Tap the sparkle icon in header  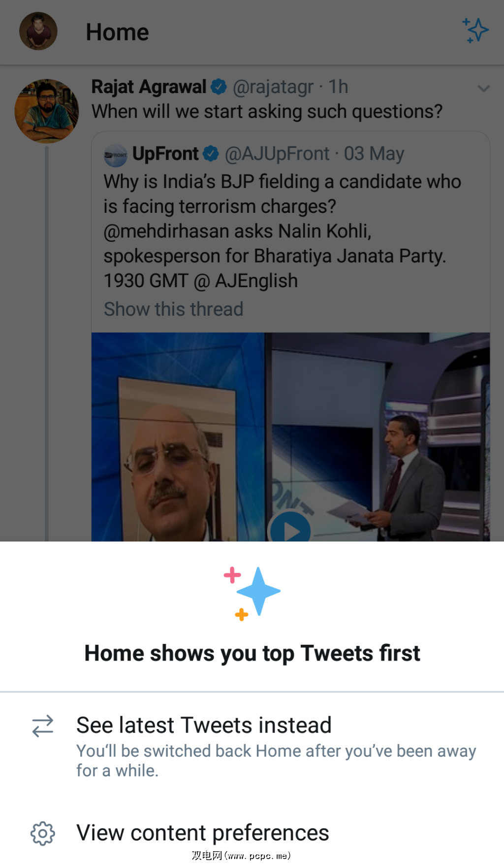tap(475, 31)
